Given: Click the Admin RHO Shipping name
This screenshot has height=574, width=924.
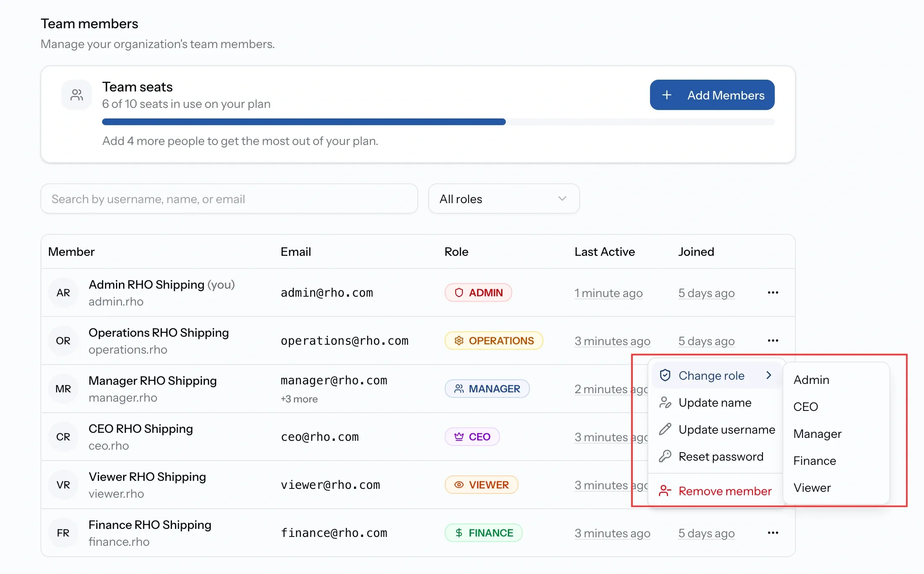Looking at the screenshot, I should coord(146,284).
